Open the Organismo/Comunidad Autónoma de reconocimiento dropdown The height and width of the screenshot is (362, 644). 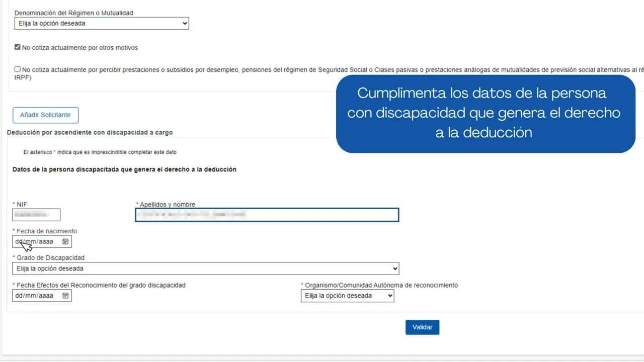coord(347,296)
